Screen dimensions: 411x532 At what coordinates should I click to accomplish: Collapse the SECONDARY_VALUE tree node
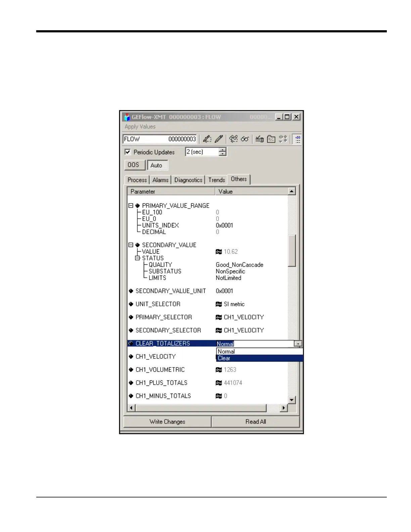click(131, 245)
